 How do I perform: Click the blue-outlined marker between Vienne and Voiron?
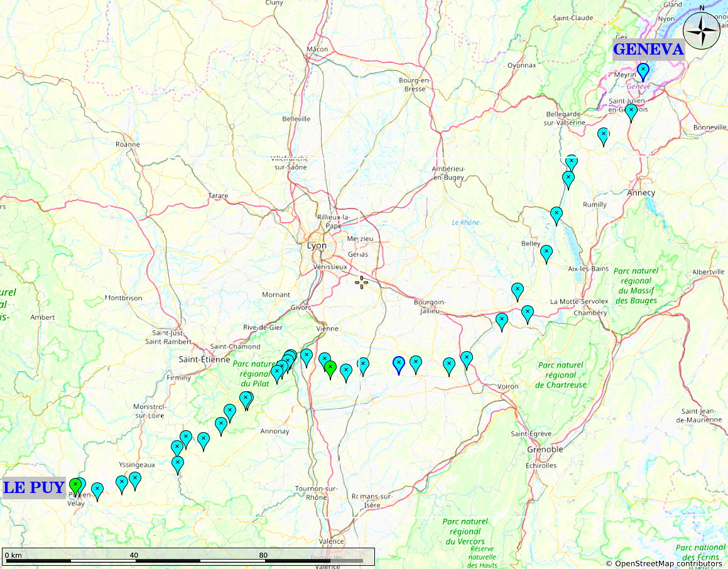(399, 366)
